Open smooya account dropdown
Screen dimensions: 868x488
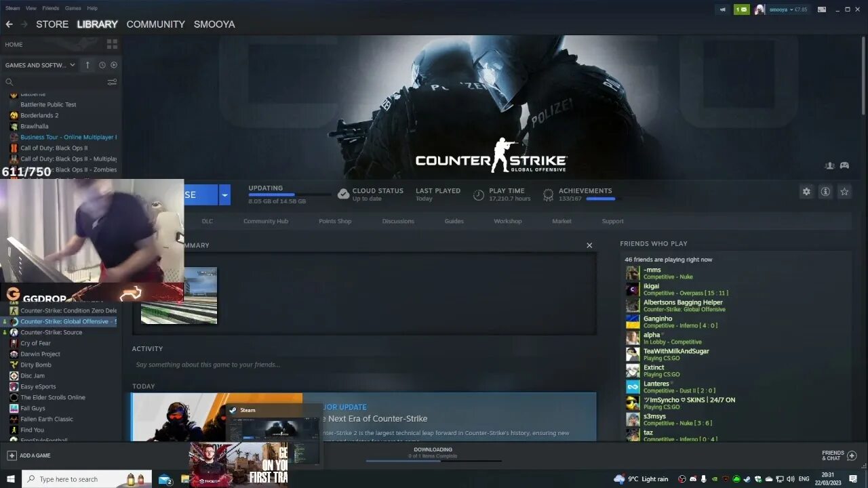[781, 9]
